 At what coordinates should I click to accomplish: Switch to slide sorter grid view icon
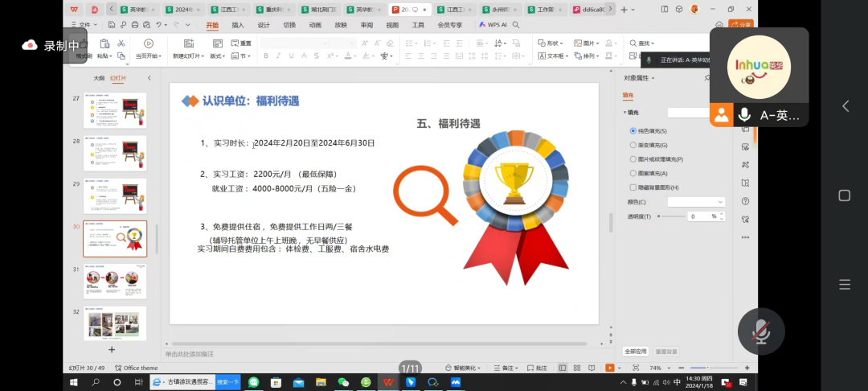[x=576, y=368]
